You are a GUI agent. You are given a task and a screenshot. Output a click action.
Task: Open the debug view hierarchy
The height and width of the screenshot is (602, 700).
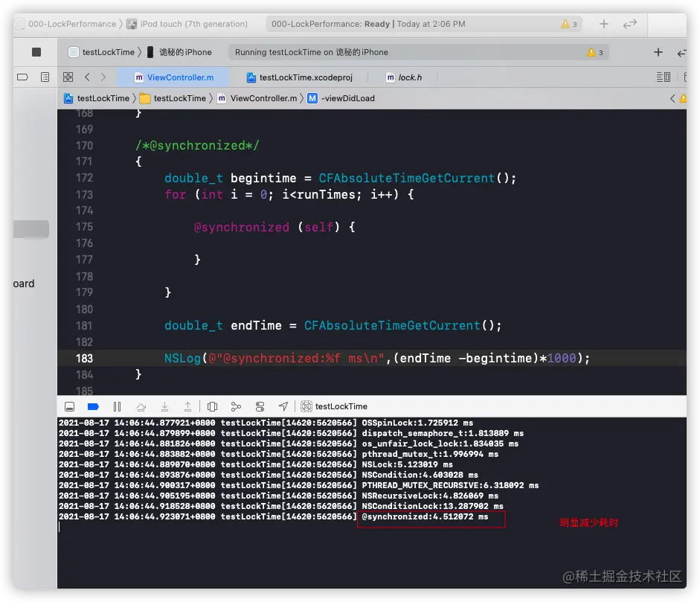tap(213, 406)
